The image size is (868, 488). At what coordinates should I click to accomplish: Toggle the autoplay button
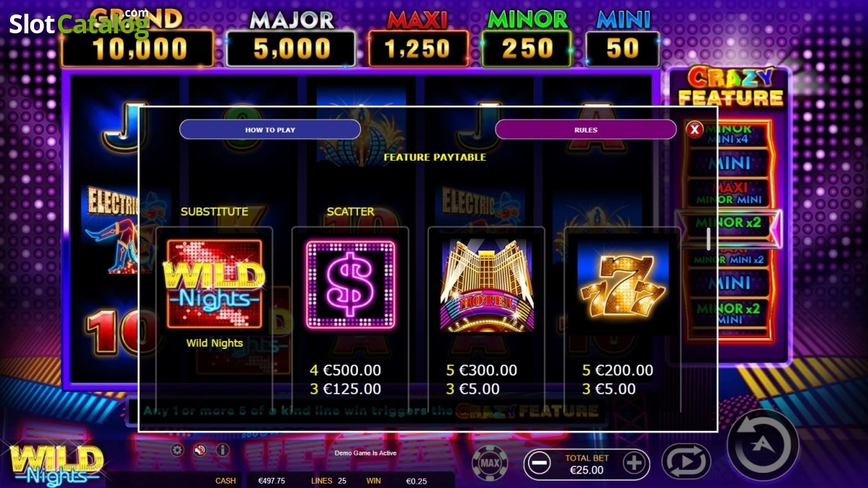[686, 463]
